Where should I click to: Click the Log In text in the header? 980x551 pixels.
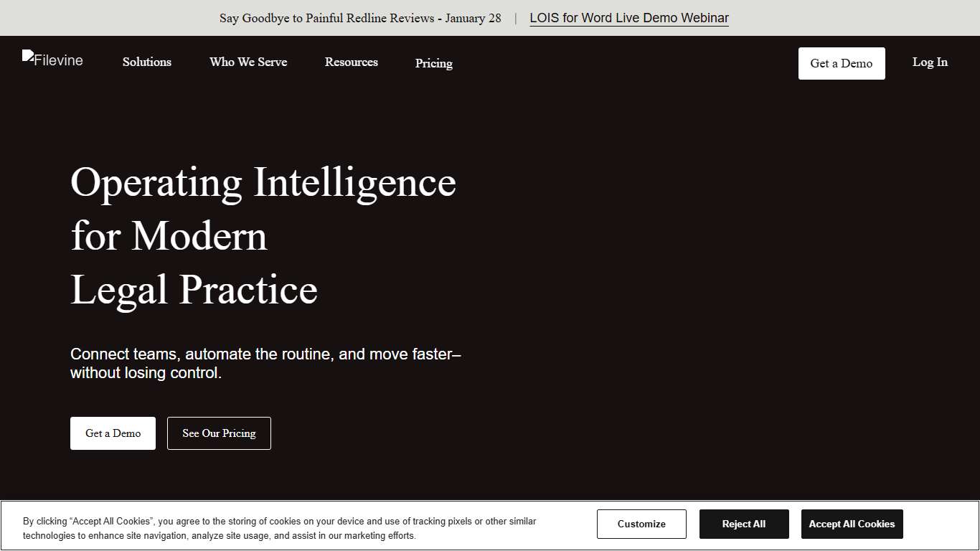point(929,62)
